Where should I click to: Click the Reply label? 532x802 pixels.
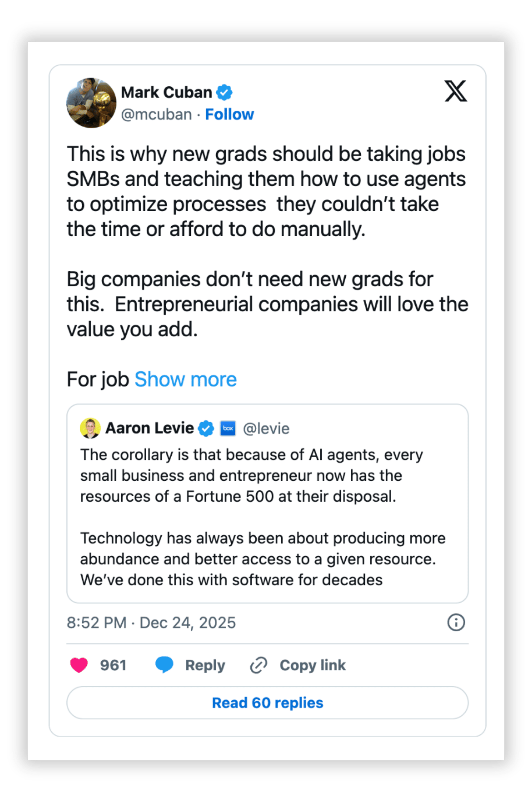point(205,665)
